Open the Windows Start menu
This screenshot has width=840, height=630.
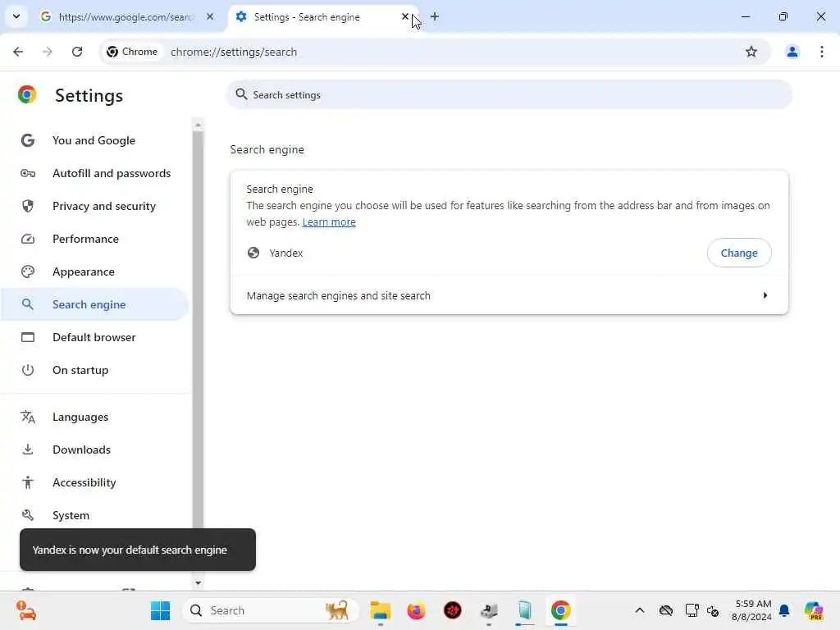[x=160, y=610]
